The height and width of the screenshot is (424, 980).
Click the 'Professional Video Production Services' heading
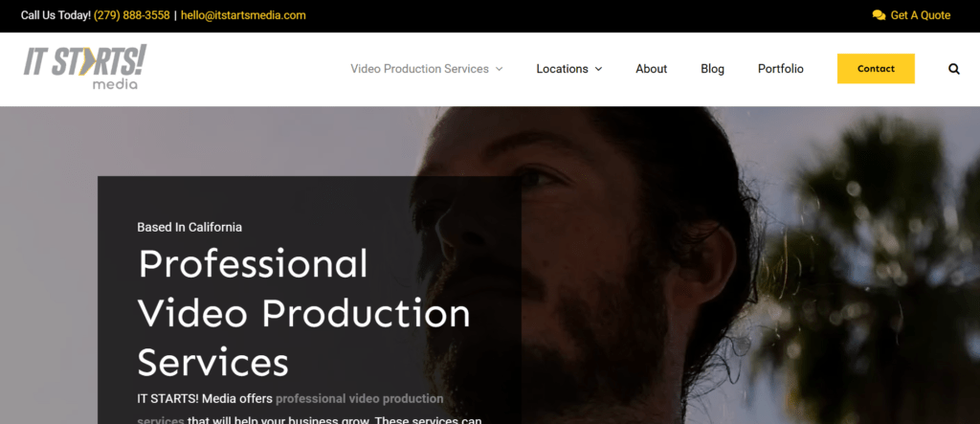pyautogui.click(x=303, y=313)
